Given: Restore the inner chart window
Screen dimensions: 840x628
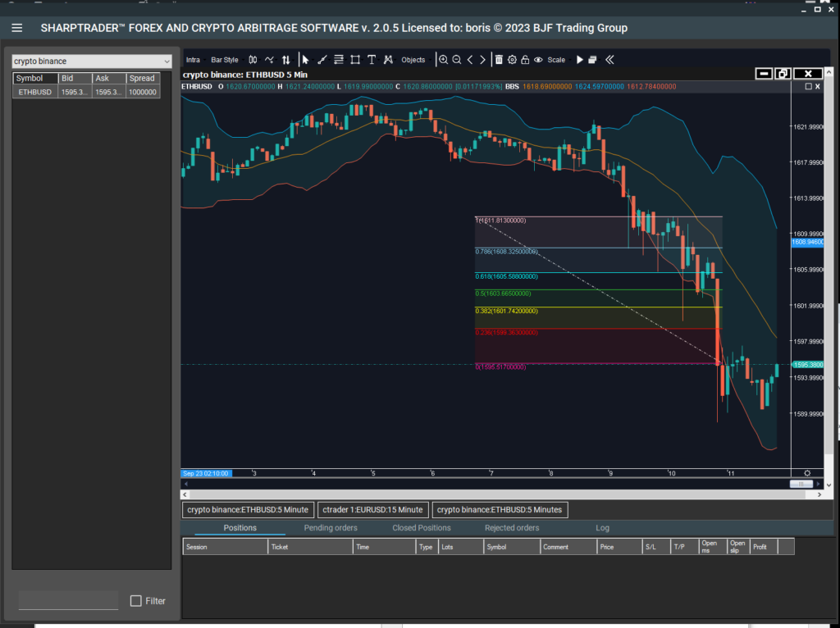Looking at the screenshot, I should [x=782, y=74].
